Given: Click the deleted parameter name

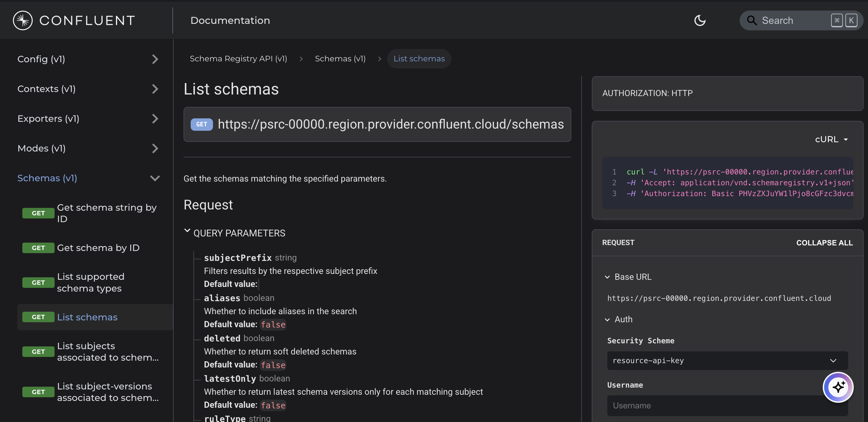Looking at the screenshot, I should pyautogui.click(x=222, y=338).
